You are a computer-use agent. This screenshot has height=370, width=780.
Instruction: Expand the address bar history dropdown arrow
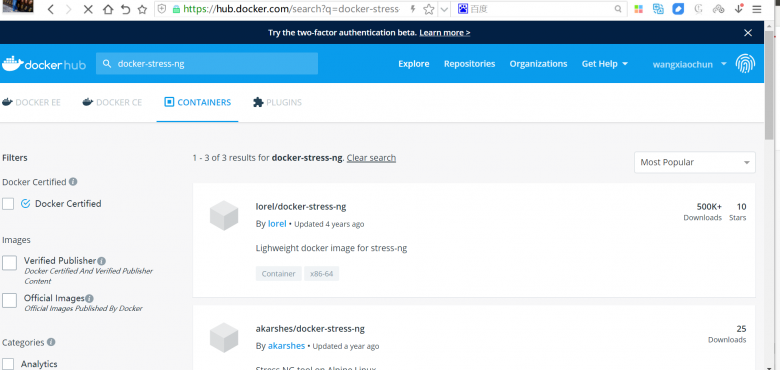point(444,9)
